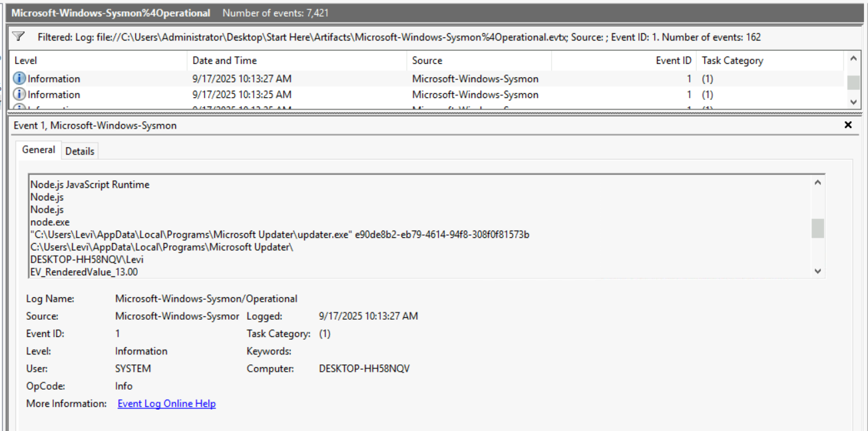868x431 pixels.
Task: Open Event Log Online Help link
Action: [x=166, y=404]
